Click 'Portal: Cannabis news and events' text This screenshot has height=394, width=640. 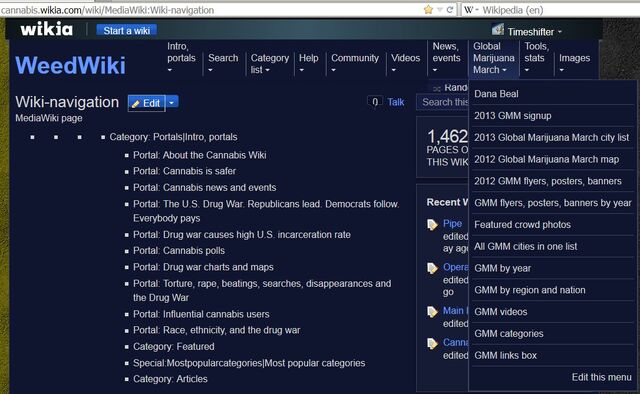coord(204,187)
